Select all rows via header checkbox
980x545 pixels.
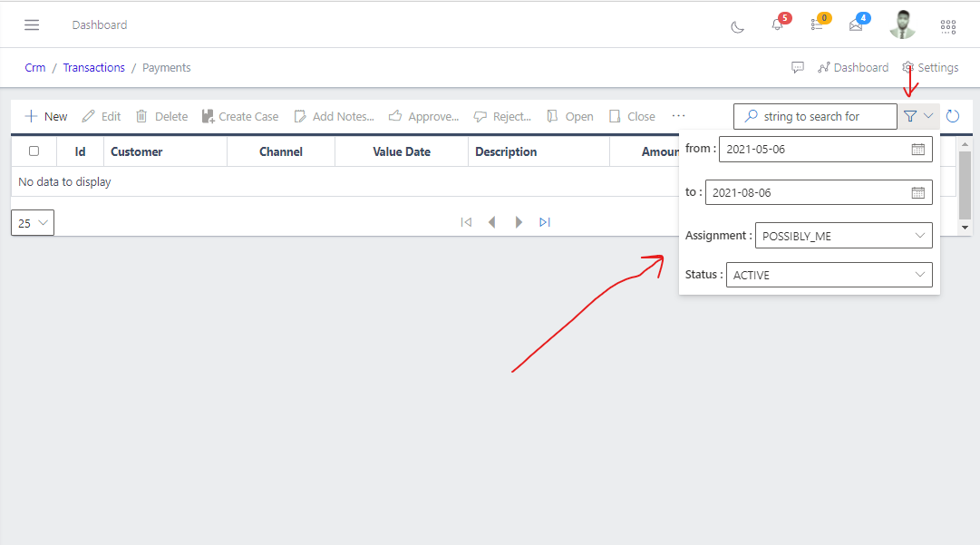coord(34,151)
